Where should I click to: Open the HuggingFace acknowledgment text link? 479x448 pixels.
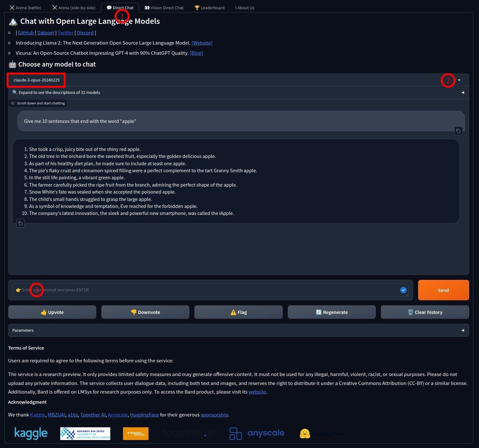[x=144, y=415]
